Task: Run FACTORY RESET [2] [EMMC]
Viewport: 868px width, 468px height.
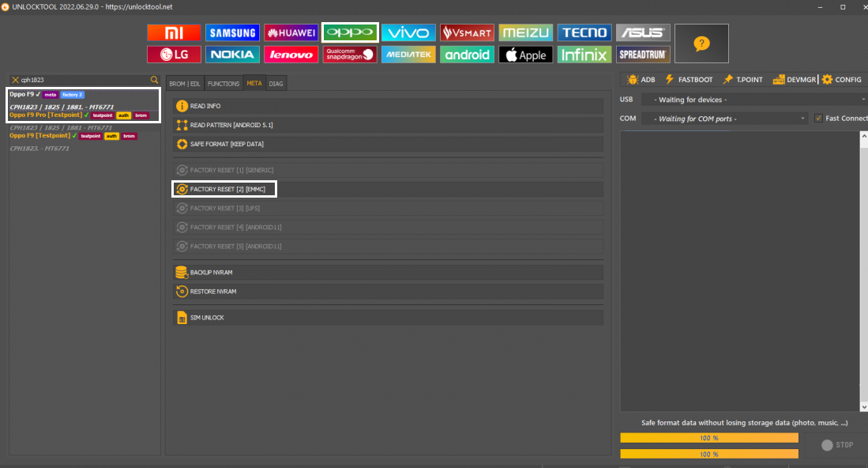Action: (388, 190)
